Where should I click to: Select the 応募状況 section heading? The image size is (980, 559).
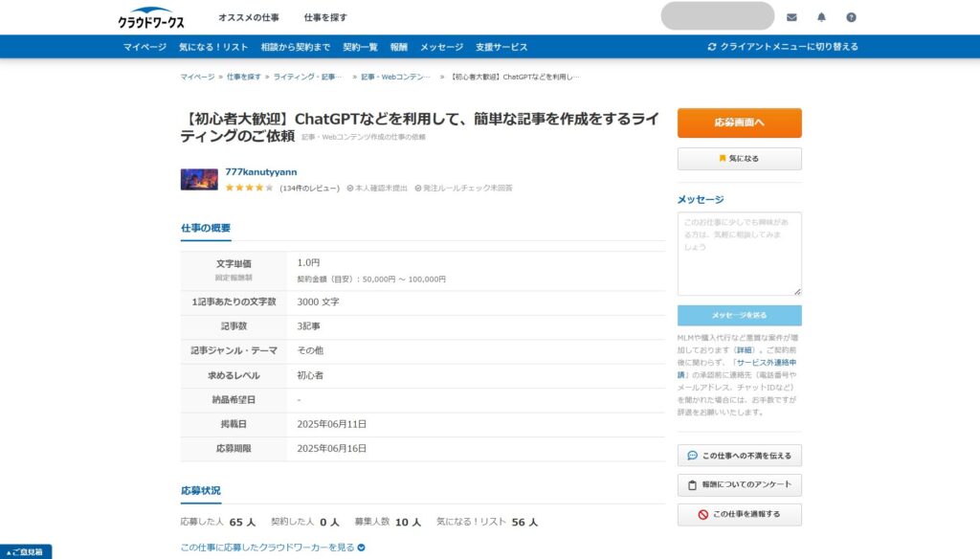[201, 491]
